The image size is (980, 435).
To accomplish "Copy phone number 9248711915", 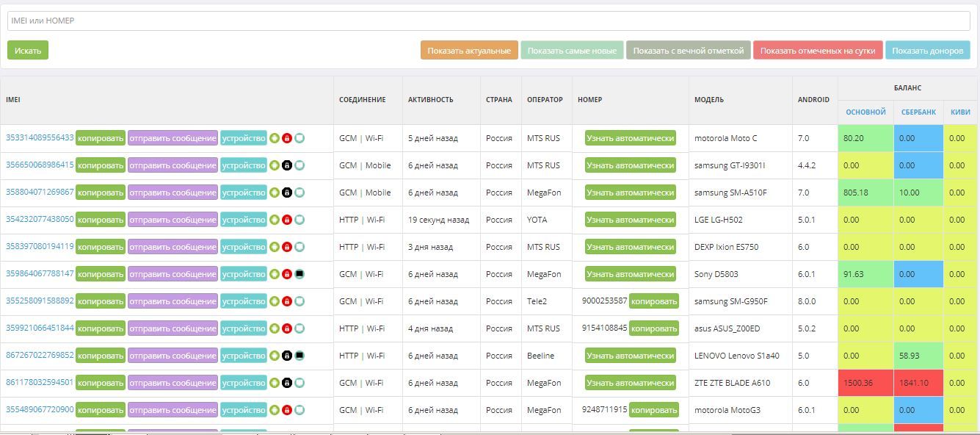I will (654, 410).
